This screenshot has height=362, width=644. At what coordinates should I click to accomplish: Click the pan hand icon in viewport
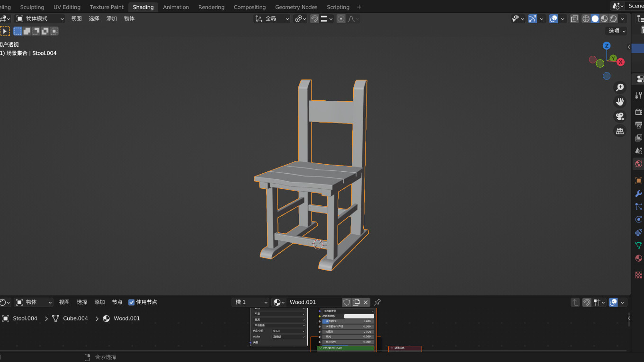619,102
